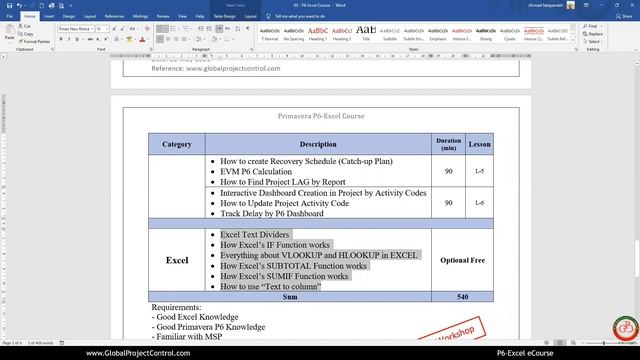
Task: Cut the selected text
Action: click(24, 26)
